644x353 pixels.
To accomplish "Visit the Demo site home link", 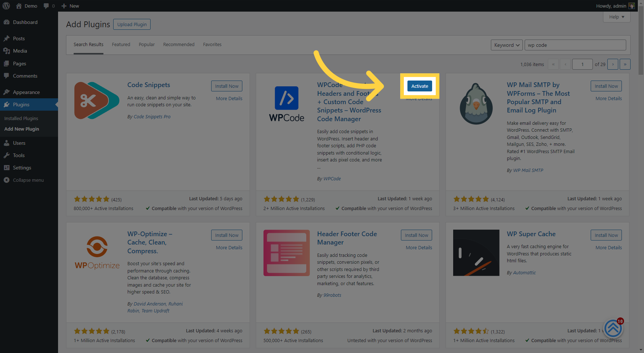I will [26, 6].
